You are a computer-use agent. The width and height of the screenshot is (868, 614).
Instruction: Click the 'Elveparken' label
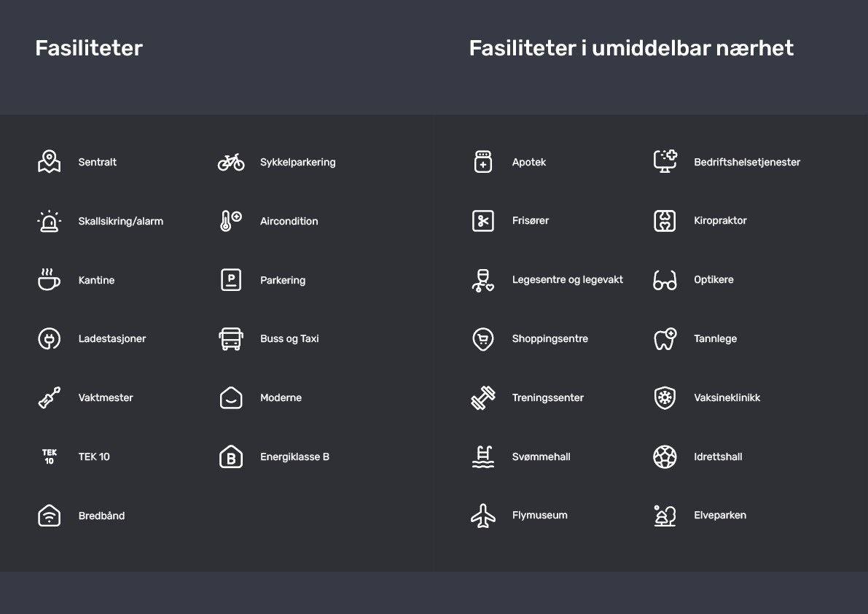[x=719, y=516]
